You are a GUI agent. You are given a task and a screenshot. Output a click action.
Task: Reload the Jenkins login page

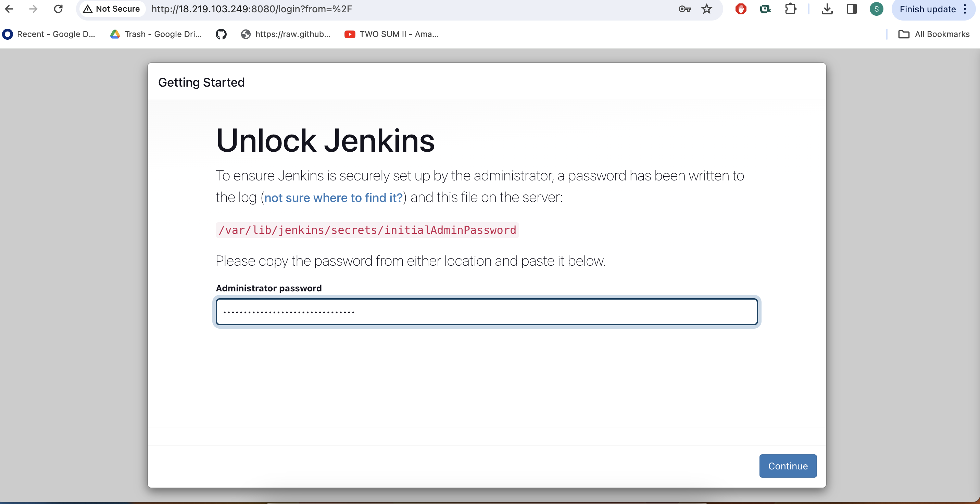point(58,9)
